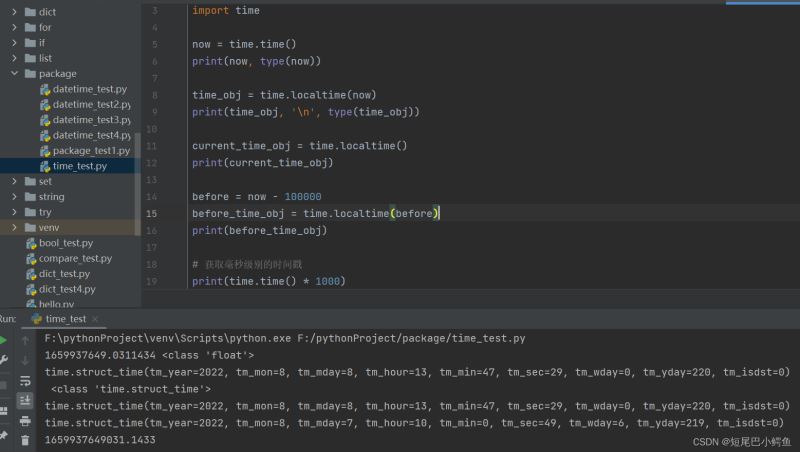Click line number 19 in gutter
Screen dimensions: 800x452
[x=152, y=282]
